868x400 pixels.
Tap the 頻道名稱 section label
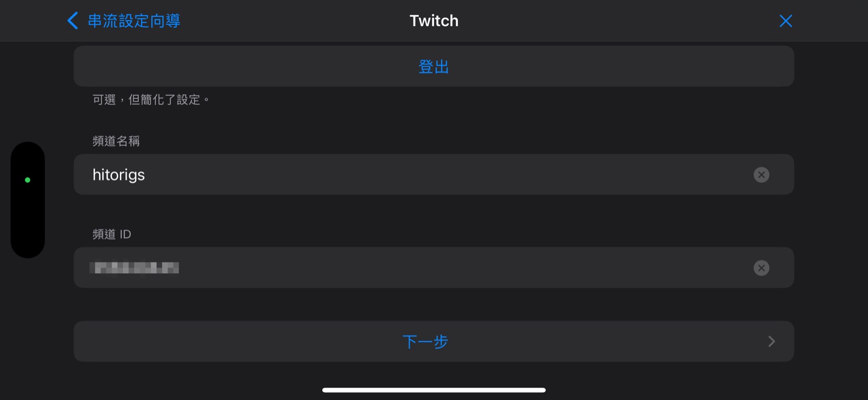tap(116, 141)
